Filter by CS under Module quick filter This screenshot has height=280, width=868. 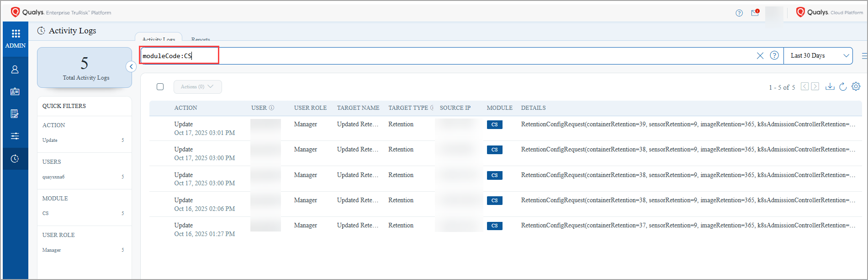click(46, 214)
